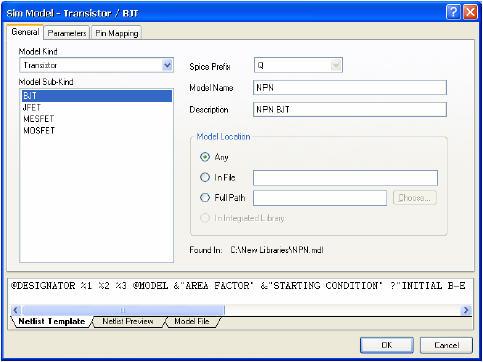Close the Sim Model dialog
Screen dimensions: 483x362
tap(470, 13)
